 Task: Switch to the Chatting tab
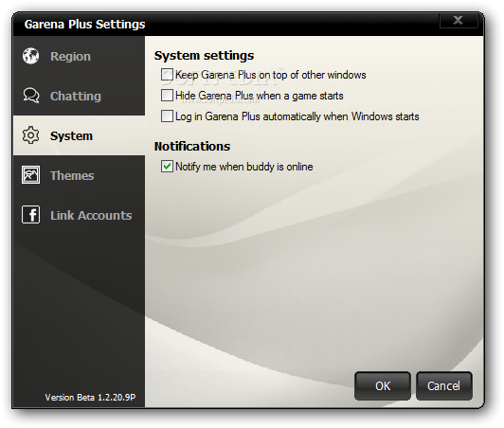(x=79, y=96)
